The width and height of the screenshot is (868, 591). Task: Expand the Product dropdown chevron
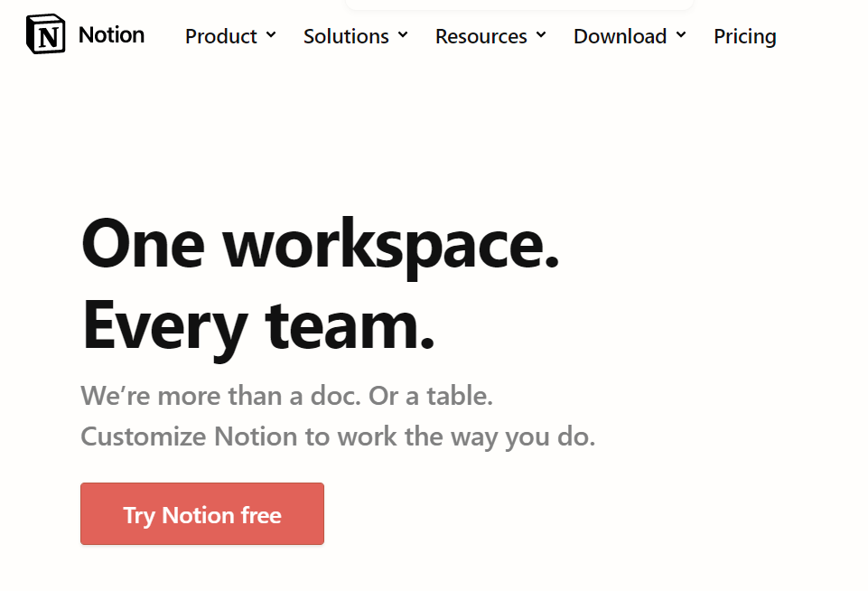[x=271, y=35]
